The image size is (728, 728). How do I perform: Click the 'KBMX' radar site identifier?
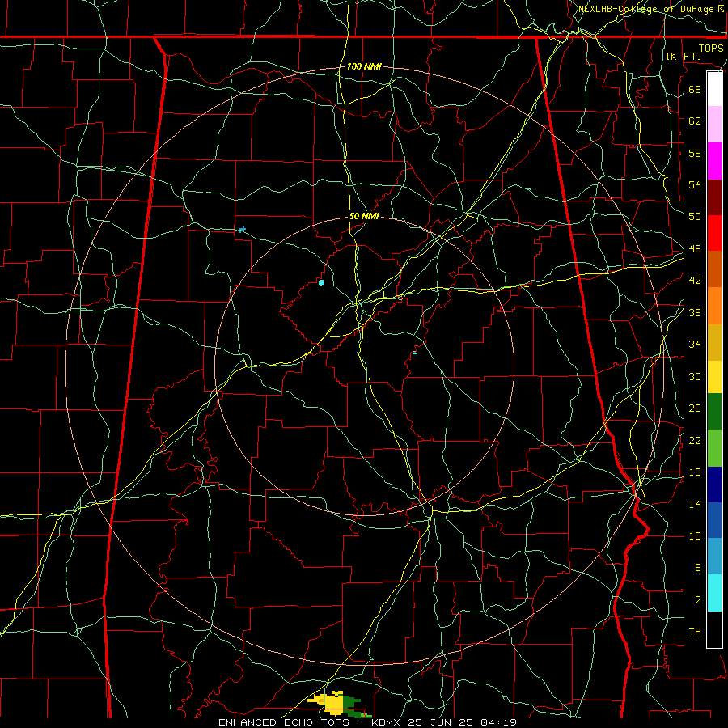387,722
